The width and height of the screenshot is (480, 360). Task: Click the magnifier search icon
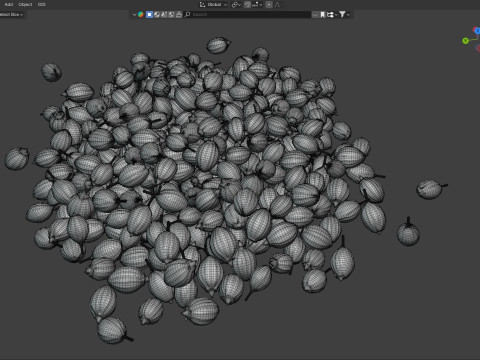[x=188, y=14]
